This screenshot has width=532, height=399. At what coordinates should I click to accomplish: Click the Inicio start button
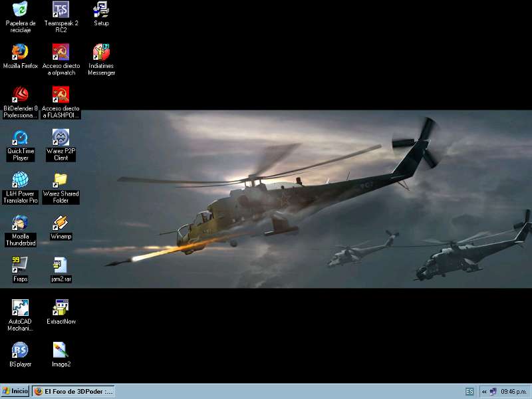(x=15, y=391)
